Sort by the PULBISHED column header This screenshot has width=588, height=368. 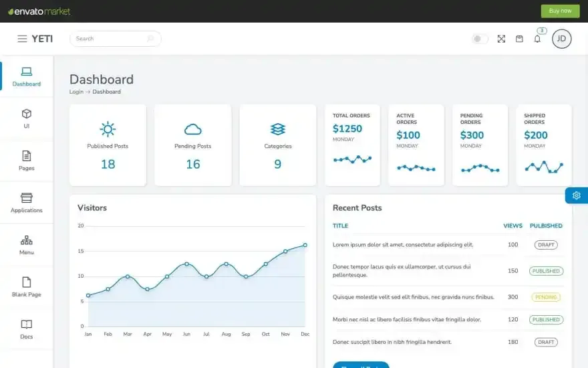(546, 225)
